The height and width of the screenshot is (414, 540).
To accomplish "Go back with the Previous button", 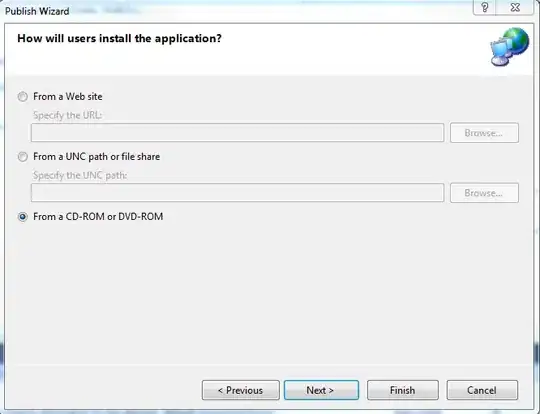I will [241, 390].
